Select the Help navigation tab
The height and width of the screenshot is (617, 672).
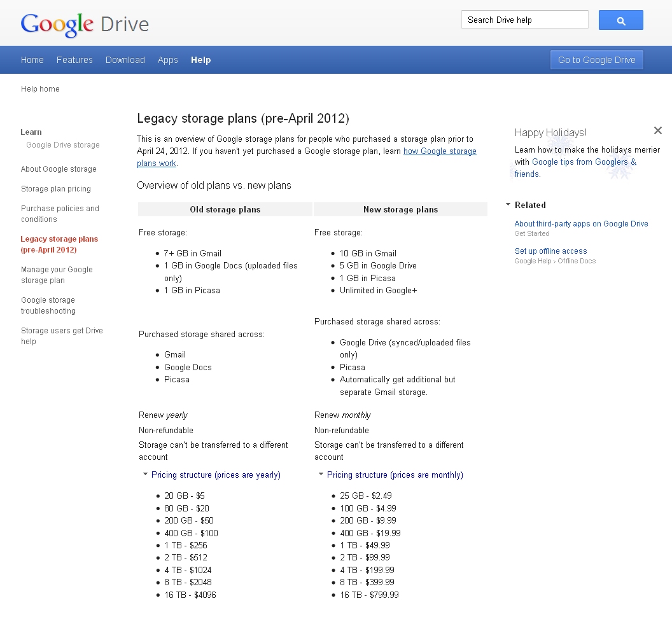tap(201, 60)
